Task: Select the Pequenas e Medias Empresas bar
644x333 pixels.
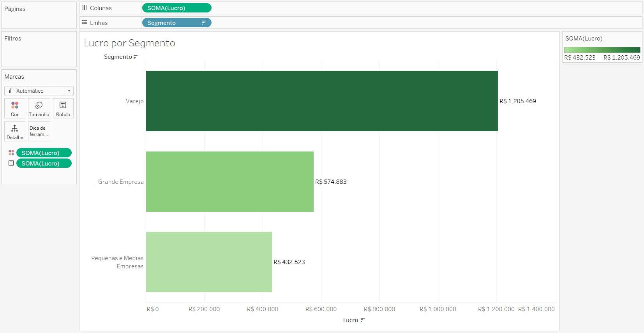Action: (209, 262)
